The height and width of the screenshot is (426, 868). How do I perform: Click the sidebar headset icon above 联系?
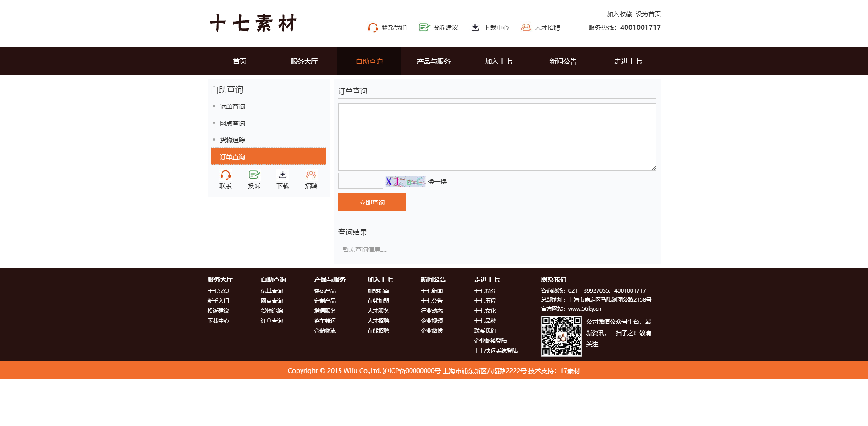225,175
